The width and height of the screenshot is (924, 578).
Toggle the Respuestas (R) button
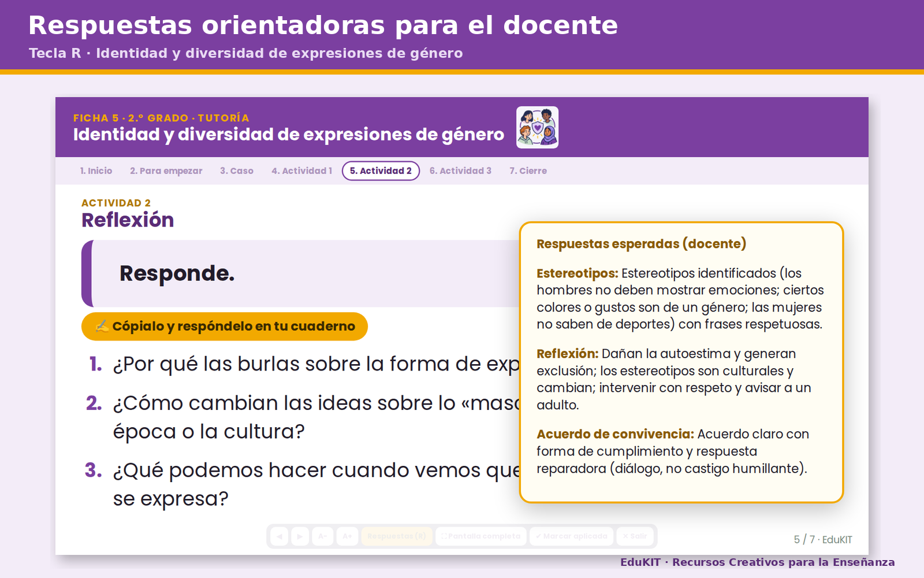pyautogui.click(x=397, y=536)
